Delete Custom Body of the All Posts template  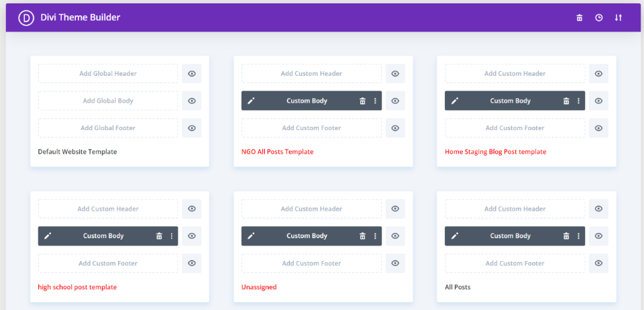pos(566,236)
